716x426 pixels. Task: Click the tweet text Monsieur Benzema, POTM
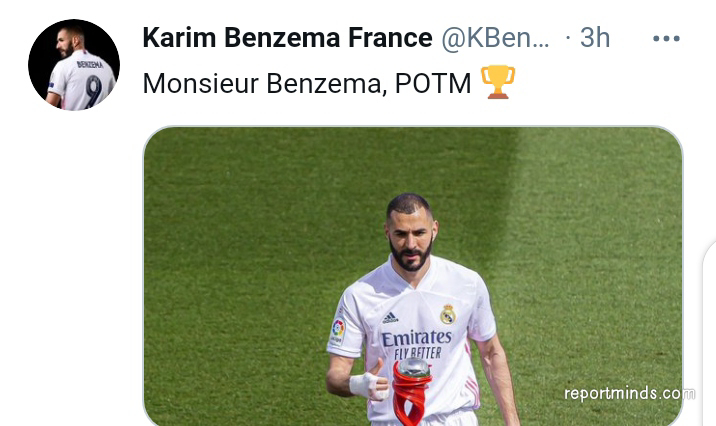click(306, 84)
